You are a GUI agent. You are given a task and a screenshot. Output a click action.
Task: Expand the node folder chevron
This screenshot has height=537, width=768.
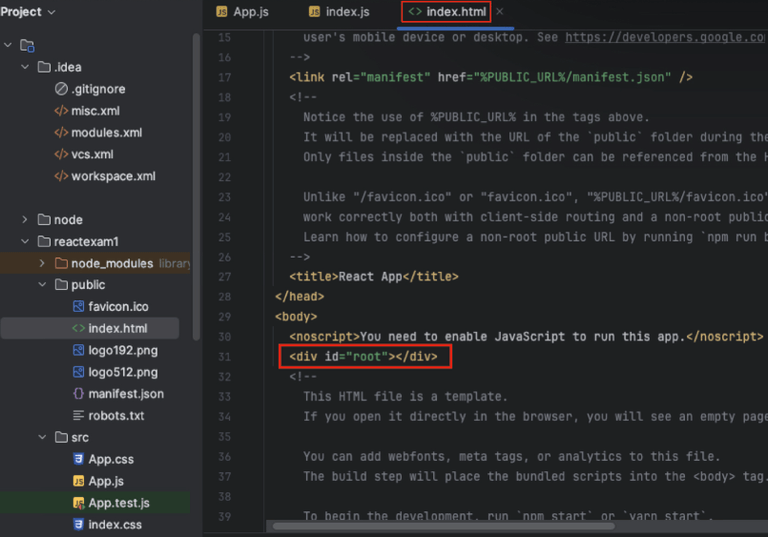point(25,220)
